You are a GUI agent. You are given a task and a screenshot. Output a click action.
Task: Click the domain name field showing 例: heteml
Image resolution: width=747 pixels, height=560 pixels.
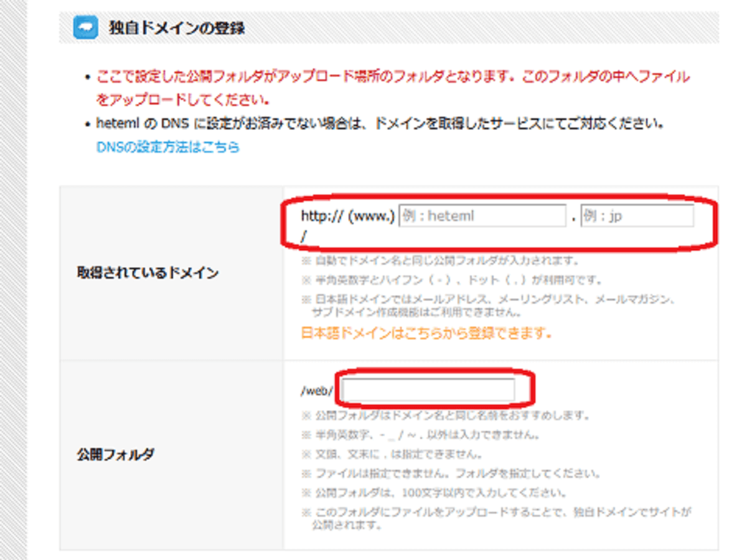coord(482,216)
